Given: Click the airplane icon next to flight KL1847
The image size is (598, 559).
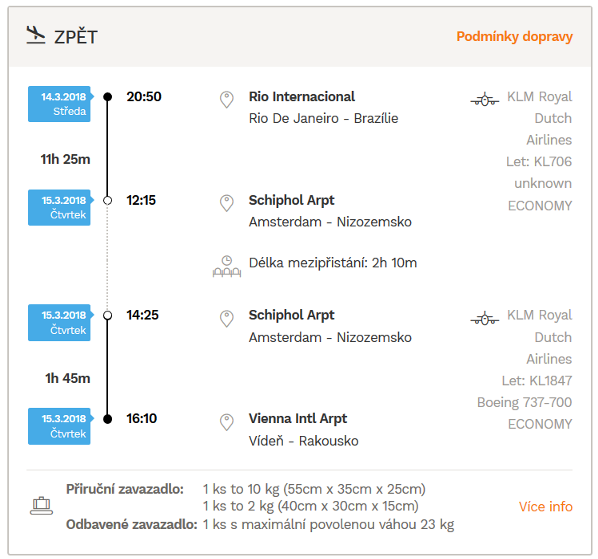Looking at the screenshot, I should point(485,318).
